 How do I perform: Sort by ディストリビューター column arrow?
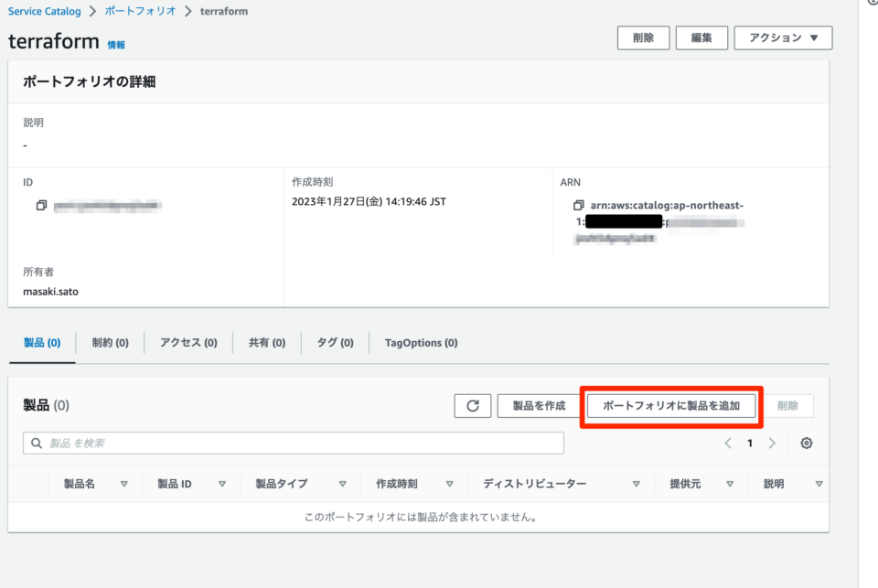tap(637, 484)
